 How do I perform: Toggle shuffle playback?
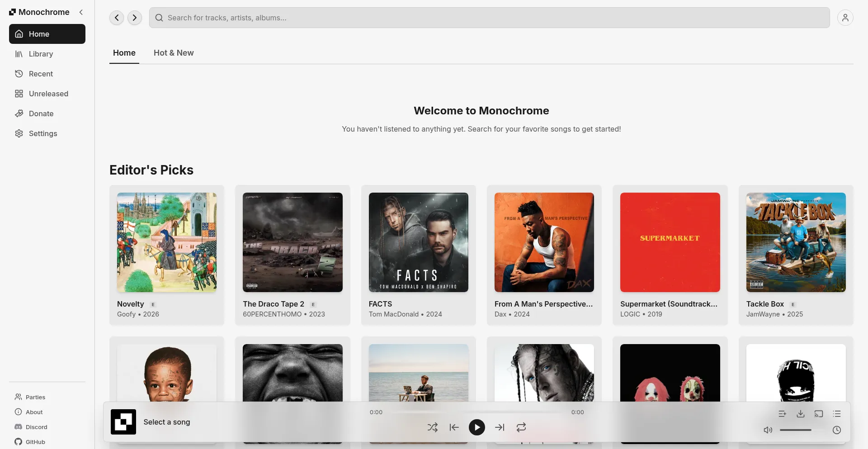(433, 427)
